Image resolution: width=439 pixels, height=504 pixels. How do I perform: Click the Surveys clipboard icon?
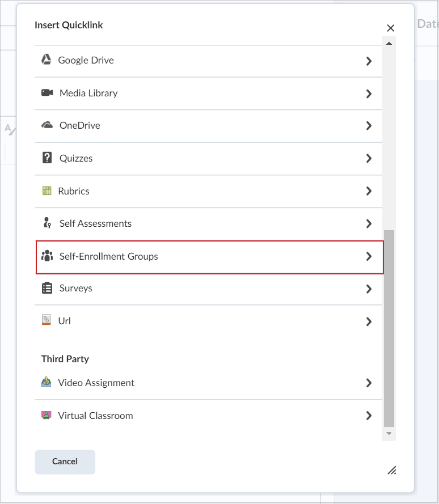click(47, 288)
